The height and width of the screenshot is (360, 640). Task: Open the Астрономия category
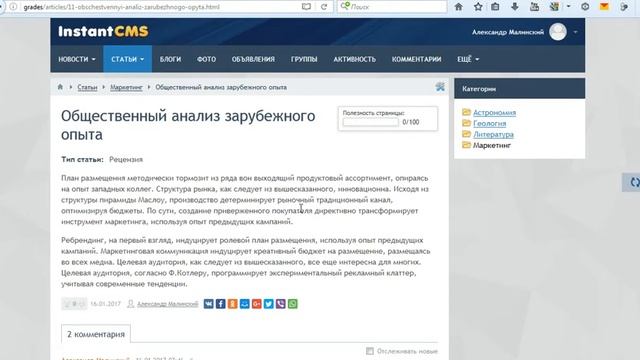(x=494, y=112)
